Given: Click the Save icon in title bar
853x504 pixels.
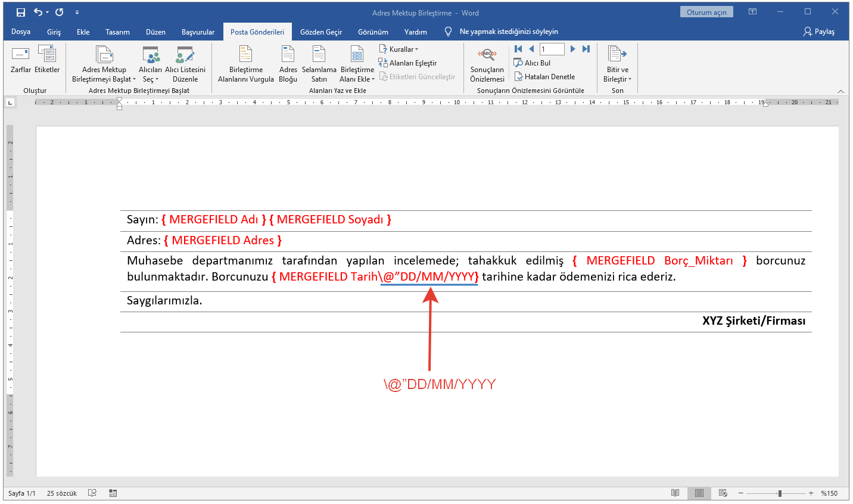Looking at the screenshot, I should click(21, 13).
